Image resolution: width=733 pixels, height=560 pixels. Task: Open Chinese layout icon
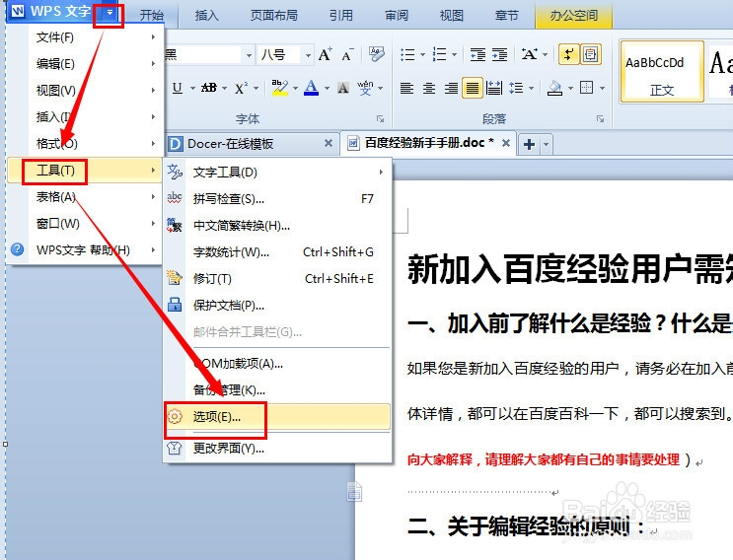tap(529, 54)
